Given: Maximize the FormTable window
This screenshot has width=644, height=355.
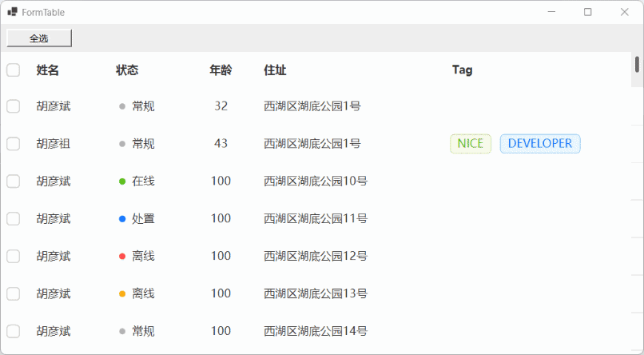Looking at the screenshot, I should tap(588, 12).
